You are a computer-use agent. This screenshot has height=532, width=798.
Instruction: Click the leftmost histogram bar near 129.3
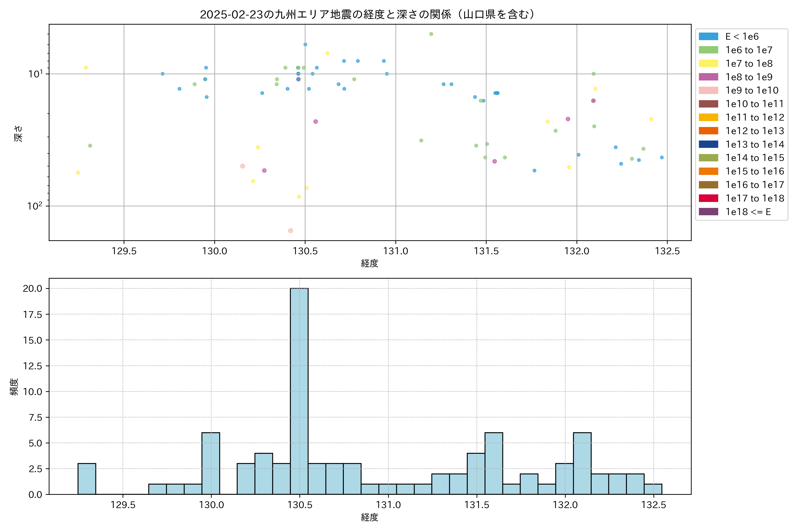click(86, 479)
